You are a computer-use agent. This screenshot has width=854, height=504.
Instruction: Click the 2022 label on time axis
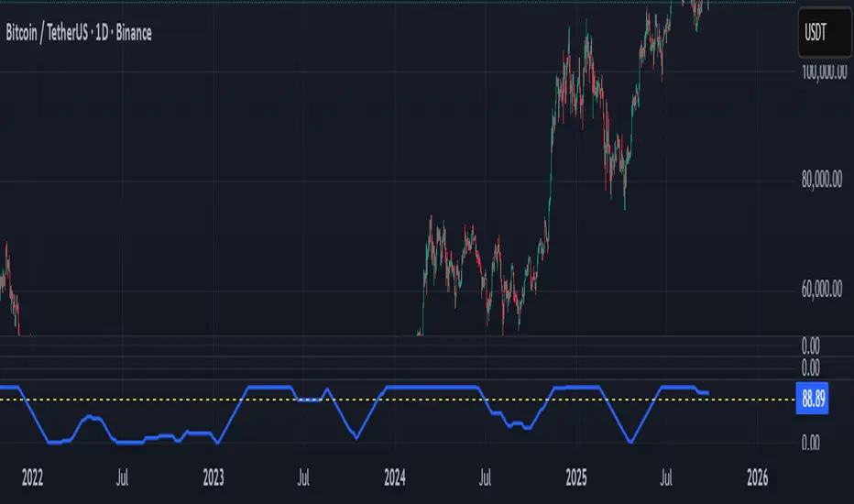31,477
